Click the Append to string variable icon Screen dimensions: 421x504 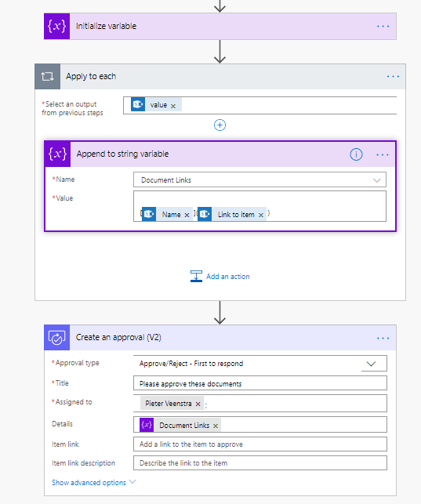[x=57, y=154]
